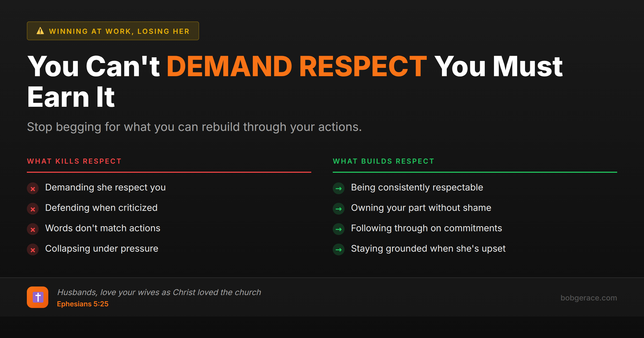Click the "Earn It" headline text
This screenshot has height=338, width=644.
coord(71,97)
